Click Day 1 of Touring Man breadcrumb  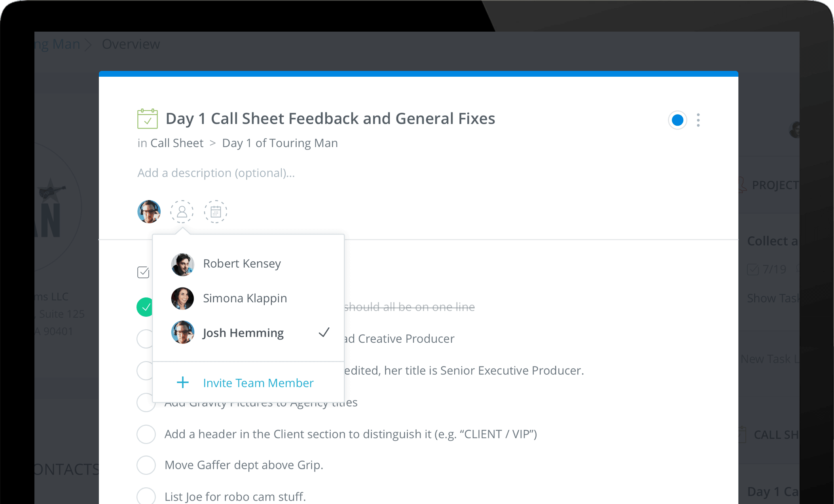pyautogui.click(x=279, y=143)
